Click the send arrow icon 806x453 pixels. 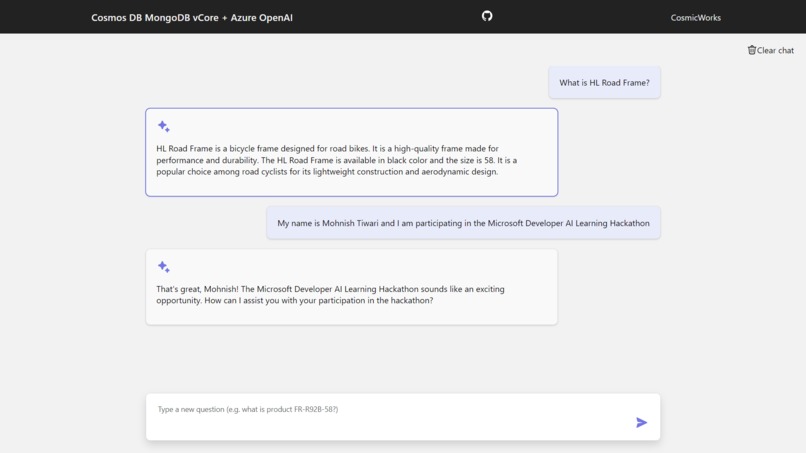(641, 423)
